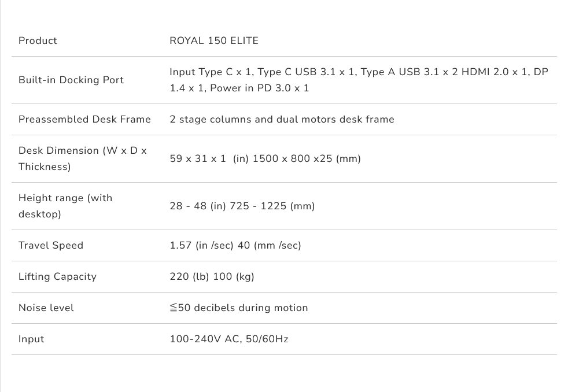Click the "59 x 31 x 1 (in)" dimension text
This screenshot has width=568, height=392.
(198, 158)
